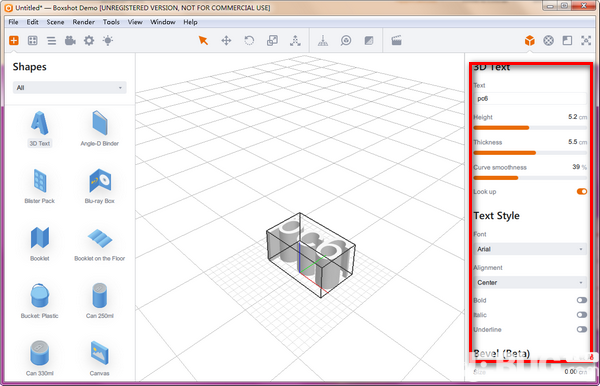Add a Bucket: Plastic shape
Image resolution: width=600 pixels, height=386 pixels.
coord(40,301)
